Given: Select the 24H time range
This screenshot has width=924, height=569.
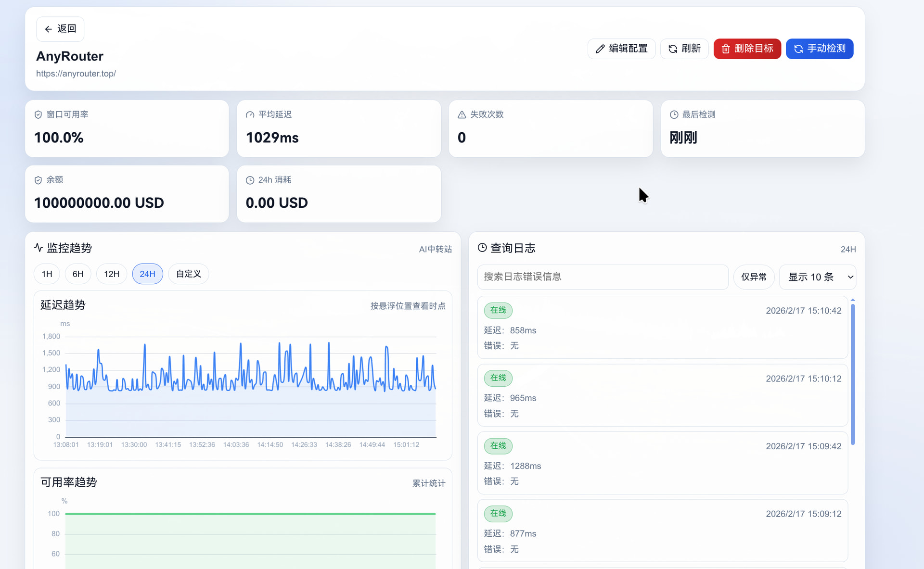Looking at the screenshot, I should (147, 274).
